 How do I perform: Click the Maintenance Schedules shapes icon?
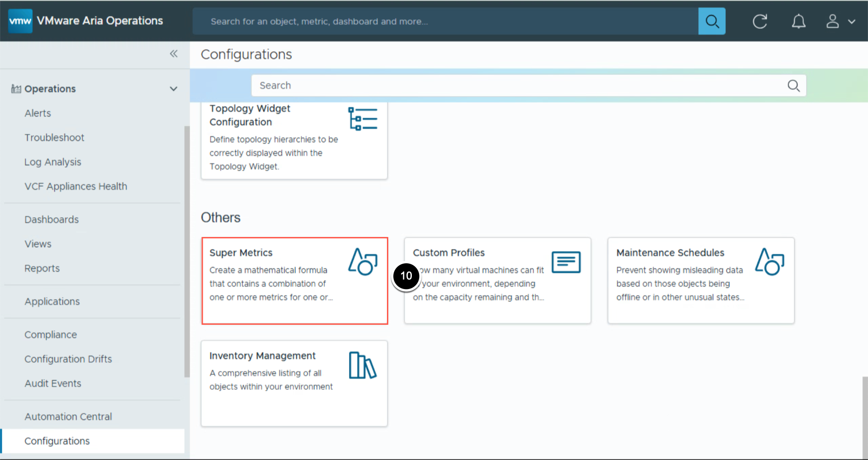coord(769,262)
